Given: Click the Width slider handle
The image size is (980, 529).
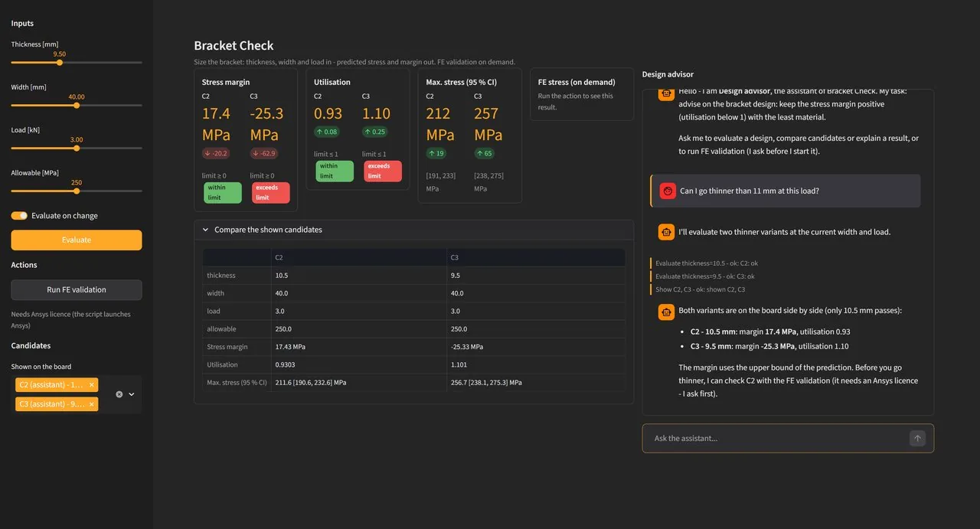Looking at the screenshot, I should (77, 106).
